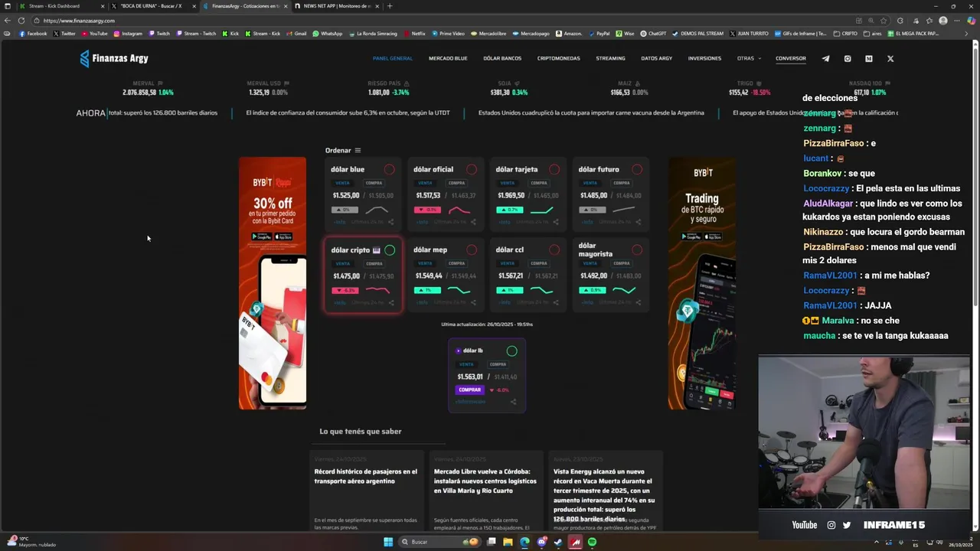Viewport: 980px width, 551px height.
Task: Toggle the green circle on dólar cripto
Action: (390, 249)
